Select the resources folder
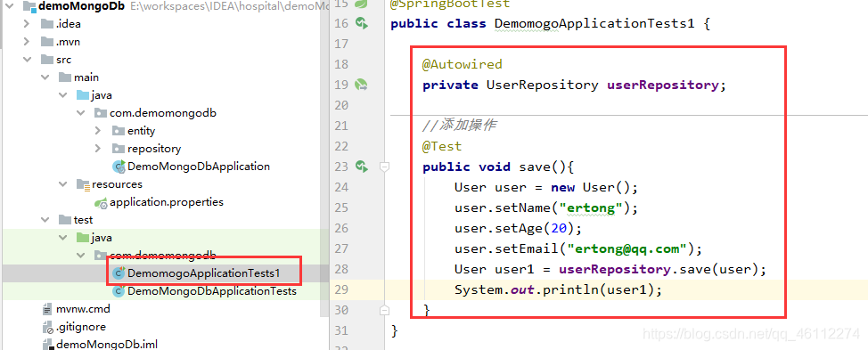 (x=117, y=184)
